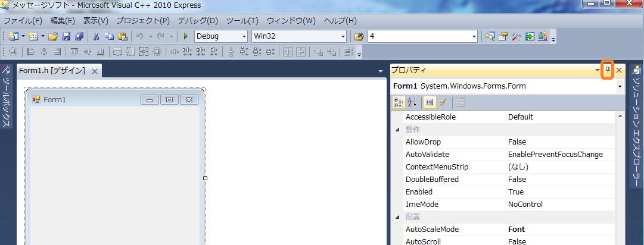Open the ツールボックス side tab
Screen dimensions: 644x245
(6, 96)
